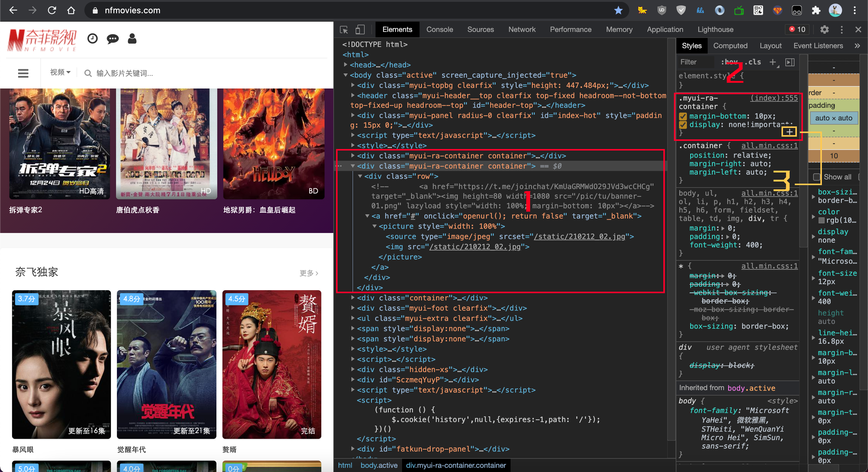Enable the Show all checkbox

[x=817, y=177]
